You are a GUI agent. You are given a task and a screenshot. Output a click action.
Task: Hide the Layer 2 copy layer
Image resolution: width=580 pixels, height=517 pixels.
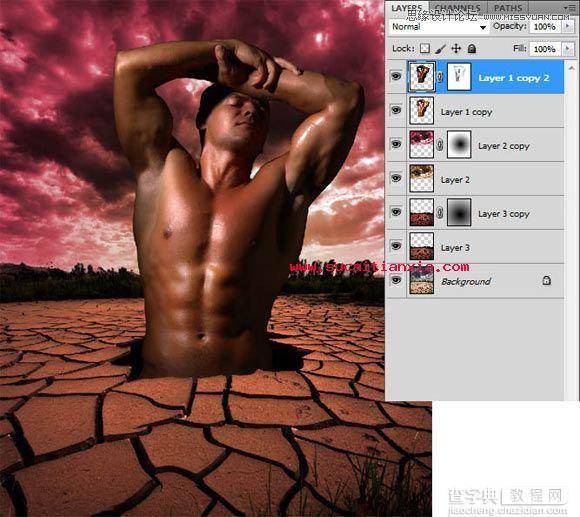point(396,144)
